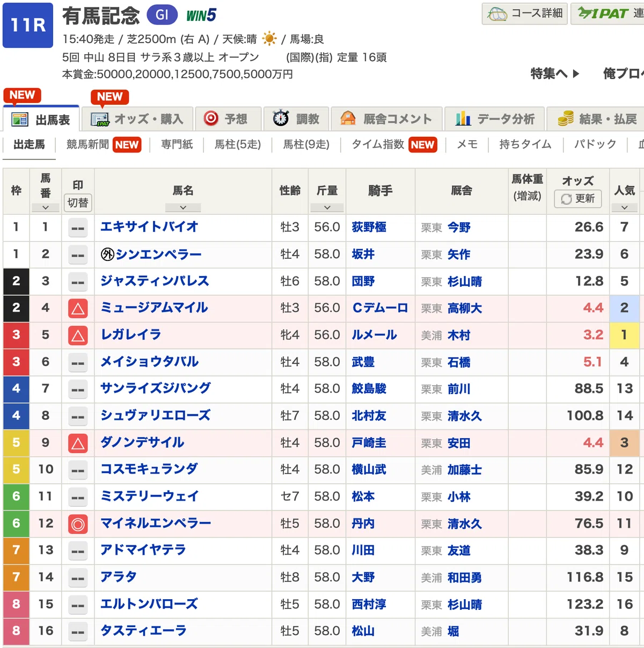Open mark selector for メイショウタバル

pos(78,362)
